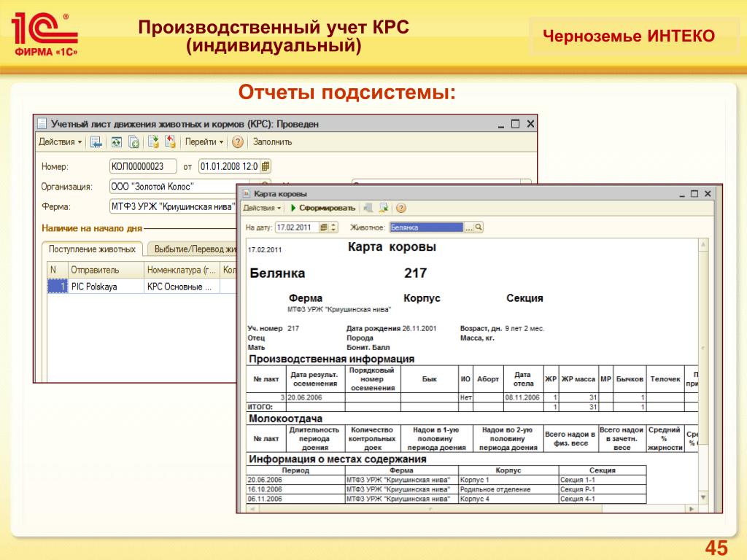Click help icon in Карта коровы toolbar

[x=401, y=208]
